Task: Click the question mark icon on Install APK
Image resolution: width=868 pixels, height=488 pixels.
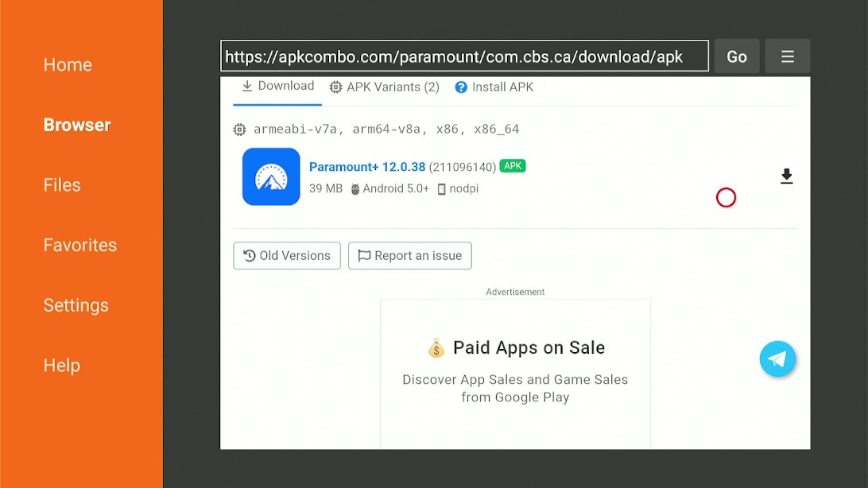Action: tap(461, 87)
